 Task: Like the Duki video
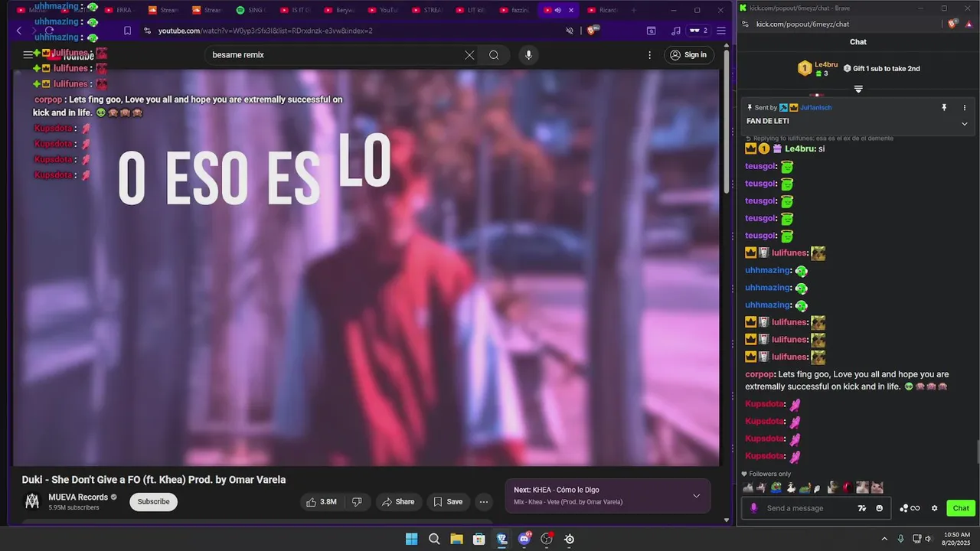tap(321, 502)
